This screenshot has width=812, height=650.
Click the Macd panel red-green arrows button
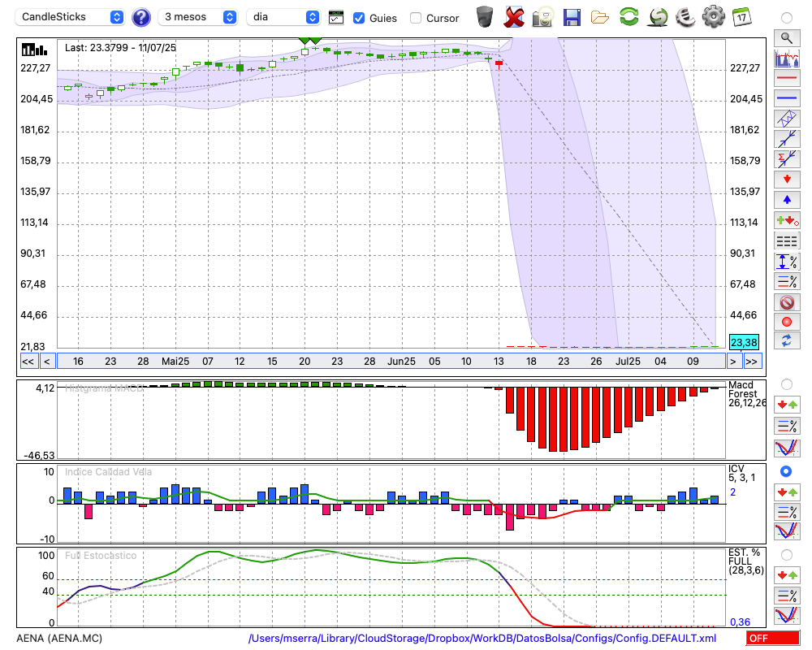click(x=787, y=405)
